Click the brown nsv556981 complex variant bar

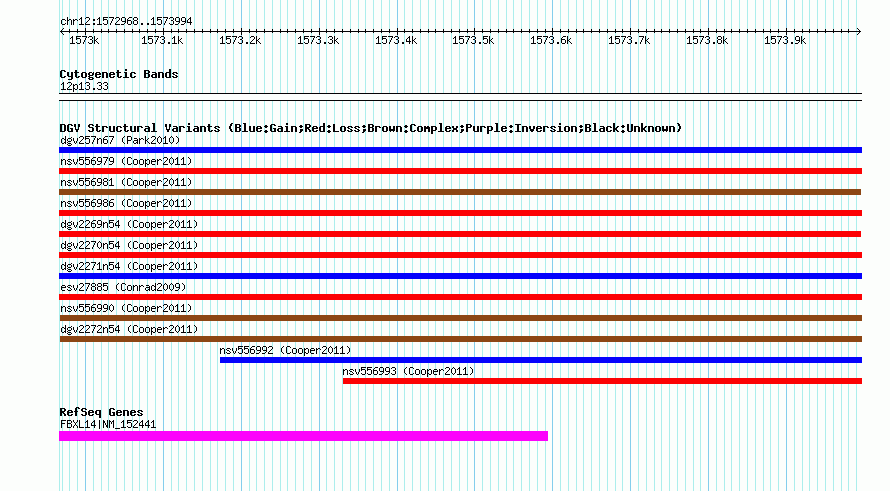[460, 192]
